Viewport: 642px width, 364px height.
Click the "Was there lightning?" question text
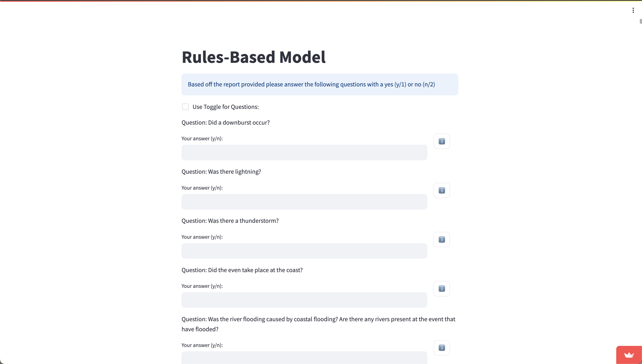[221, 172]
